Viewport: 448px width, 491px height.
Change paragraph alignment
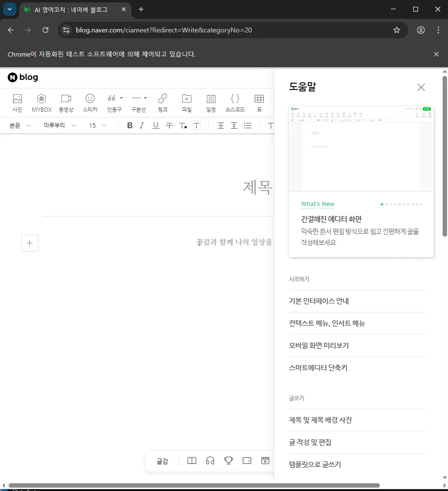[x=220, y=126]
